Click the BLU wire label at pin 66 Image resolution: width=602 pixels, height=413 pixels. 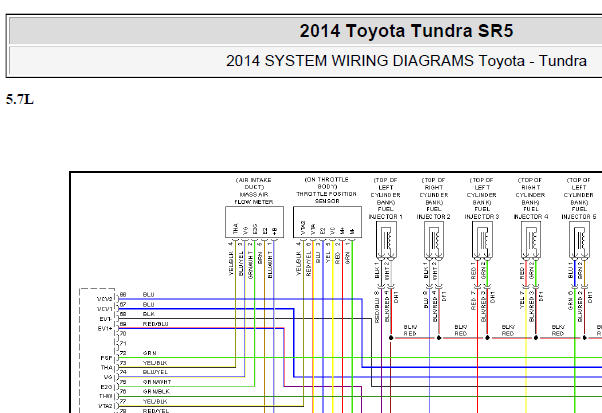pos(148,295)
